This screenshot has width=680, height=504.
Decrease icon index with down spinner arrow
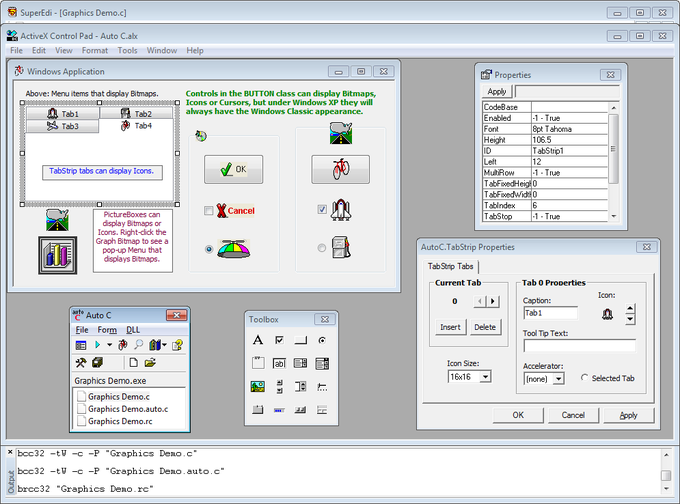coord(630,319)
